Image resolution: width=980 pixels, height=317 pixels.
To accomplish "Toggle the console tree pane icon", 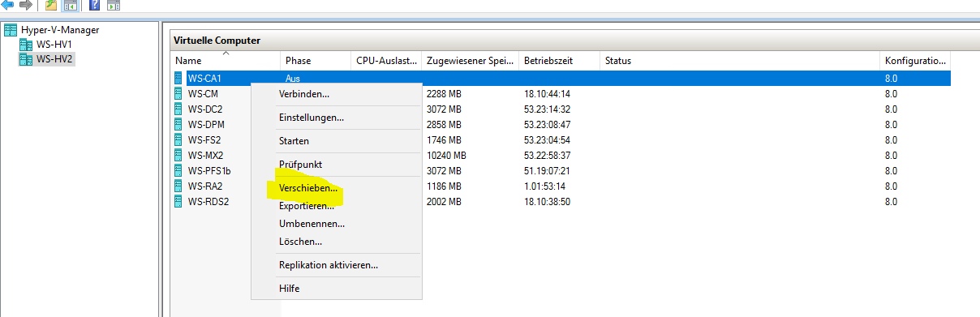I will click(x=70, y=5).
